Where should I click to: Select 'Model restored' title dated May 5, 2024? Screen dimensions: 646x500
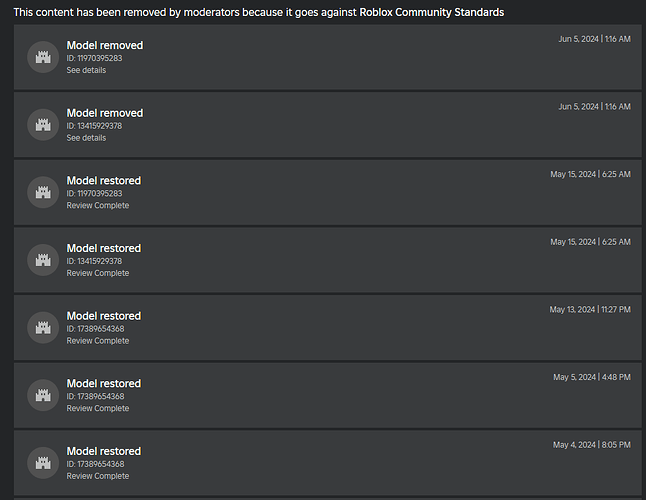[104, 383]
